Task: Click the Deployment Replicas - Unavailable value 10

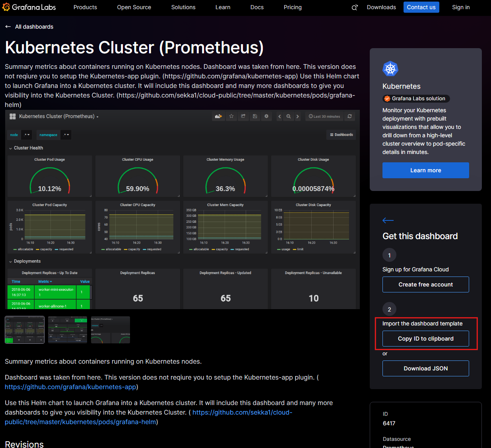Action: 314,298
